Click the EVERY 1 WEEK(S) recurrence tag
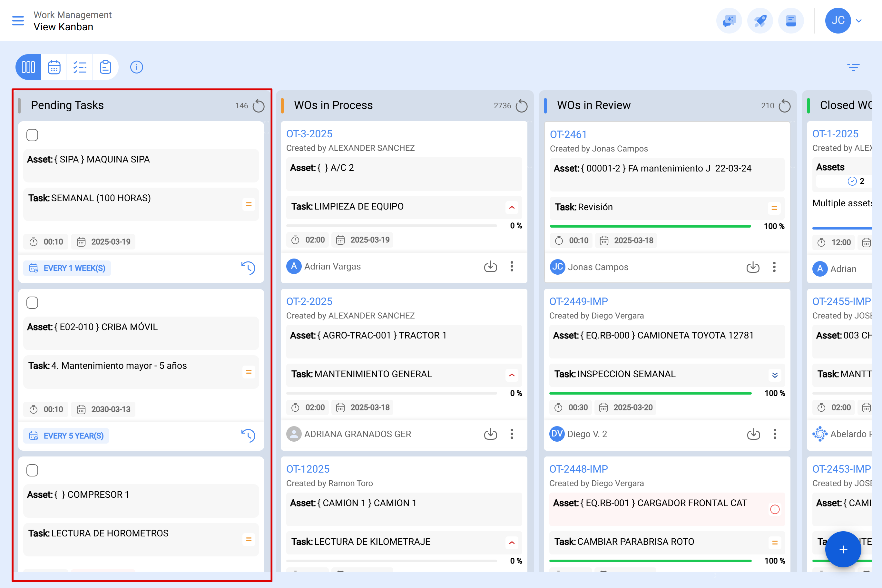The height and width of the screenshot is (588, 882). pos(67,268)
